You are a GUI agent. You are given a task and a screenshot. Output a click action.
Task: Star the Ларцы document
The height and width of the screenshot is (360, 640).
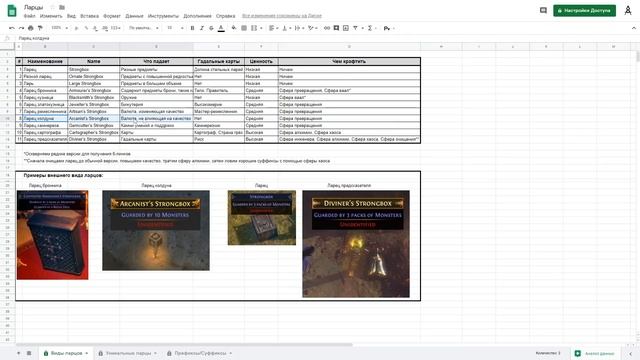point(52,7)
